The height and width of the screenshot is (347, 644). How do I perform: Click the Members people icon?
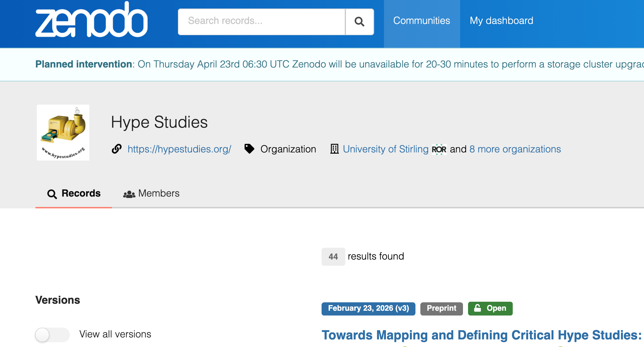[x=129, y=194]
